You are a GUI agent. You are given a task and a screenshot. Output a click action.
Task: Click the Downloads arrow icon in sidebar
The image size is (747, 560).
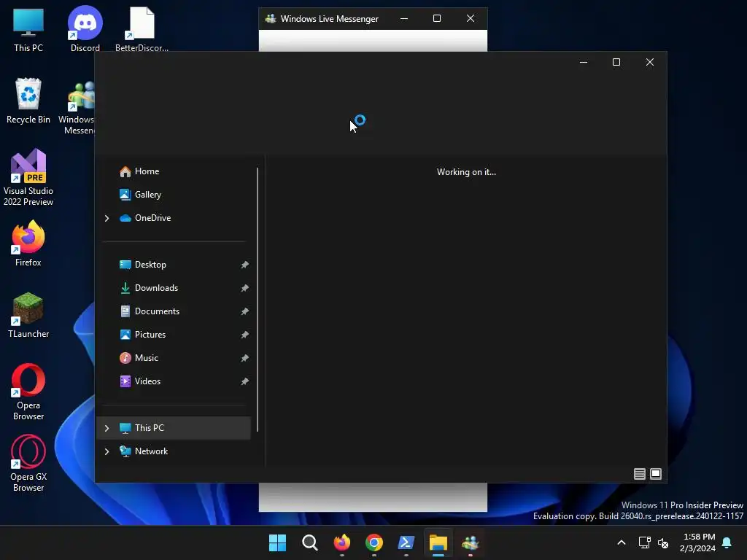coord(125,288)
